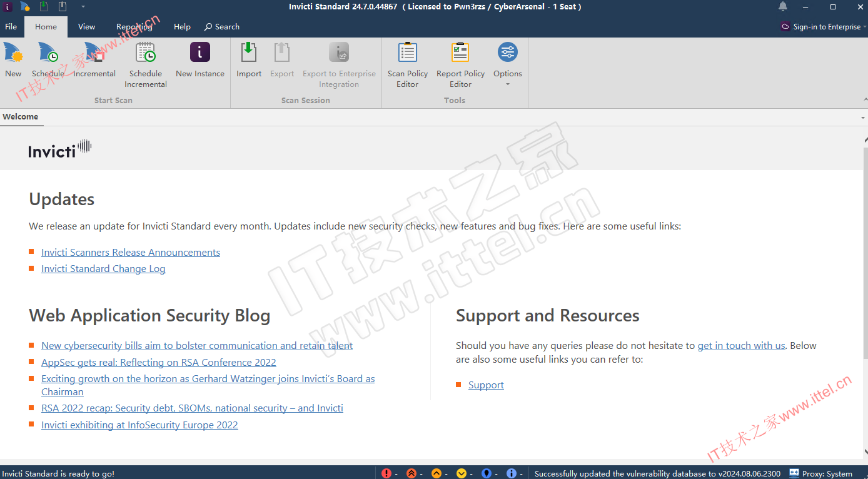Image resolution: width=868 pixels, height=479 pixels.
Task: Expand the Options dropdown arrow
Action: (x=508, y=84)
